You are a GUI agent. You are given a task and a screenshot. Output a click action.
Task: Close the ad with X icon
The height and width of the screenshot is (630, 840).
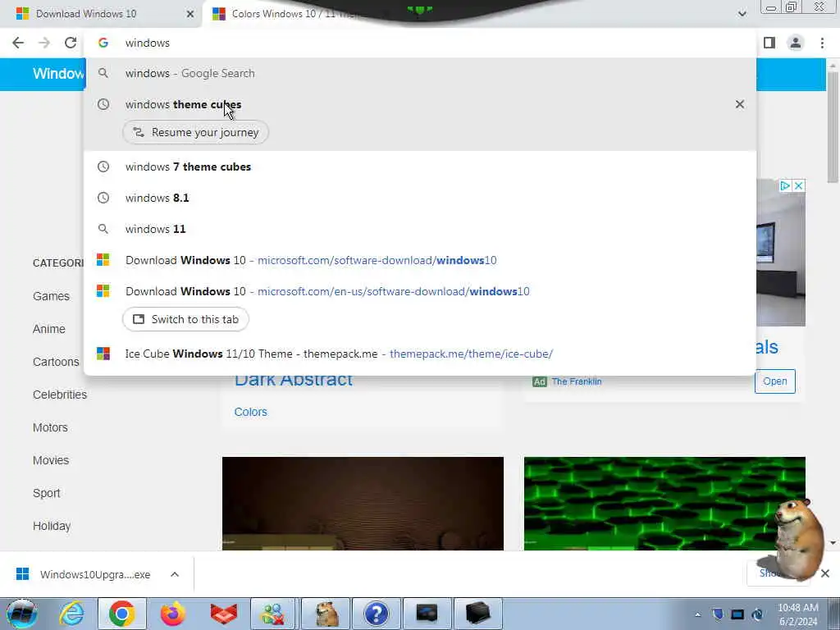click(798, 185)
